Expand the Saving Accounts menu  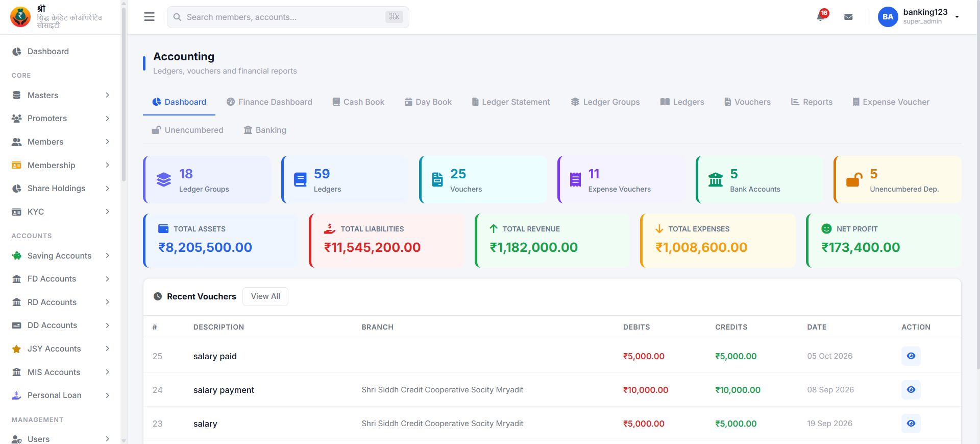pyautogui.click(x=60, y=255)
